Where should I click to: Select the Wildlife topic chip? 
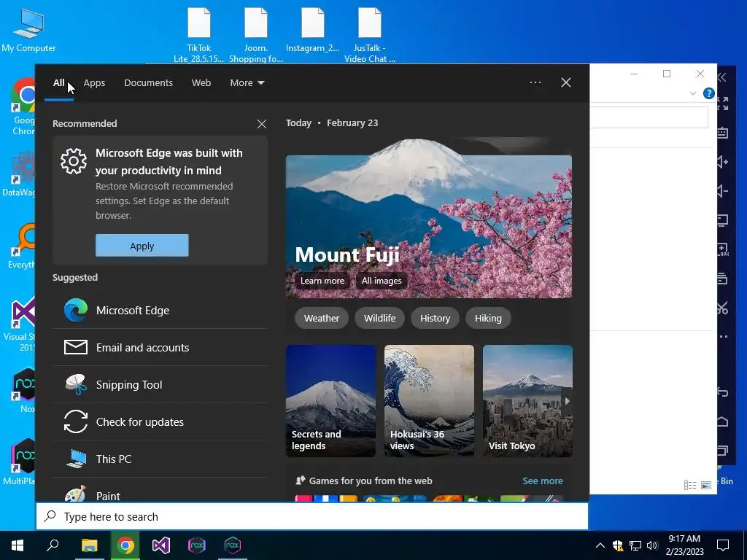tap(379, 318)
